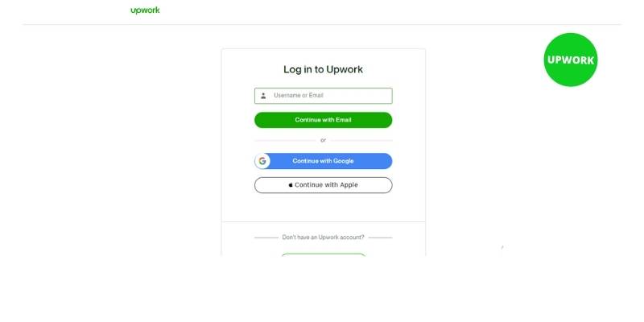Focus the Username or Email input field
The height and width of the screenshot is (322, 644).
pyautogui.click(x=324, y=96)
